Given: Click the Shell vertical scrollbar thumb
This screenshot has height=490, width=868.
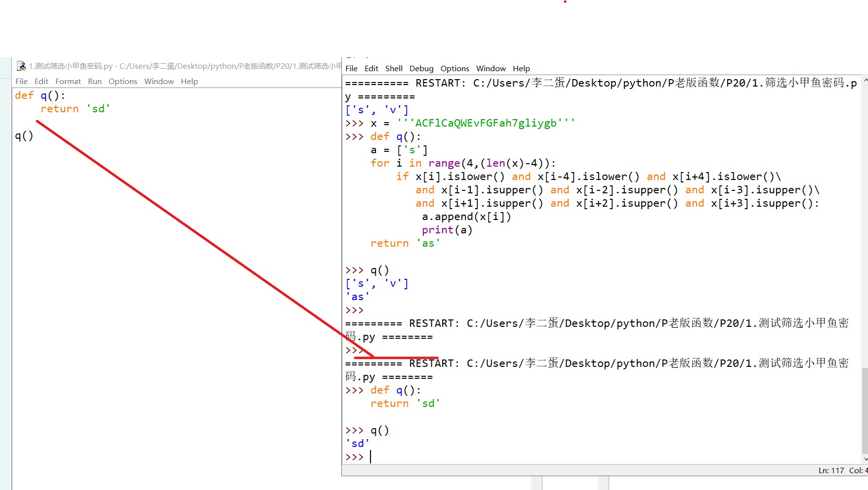Looking at the screenshot, I should (865, 410).
